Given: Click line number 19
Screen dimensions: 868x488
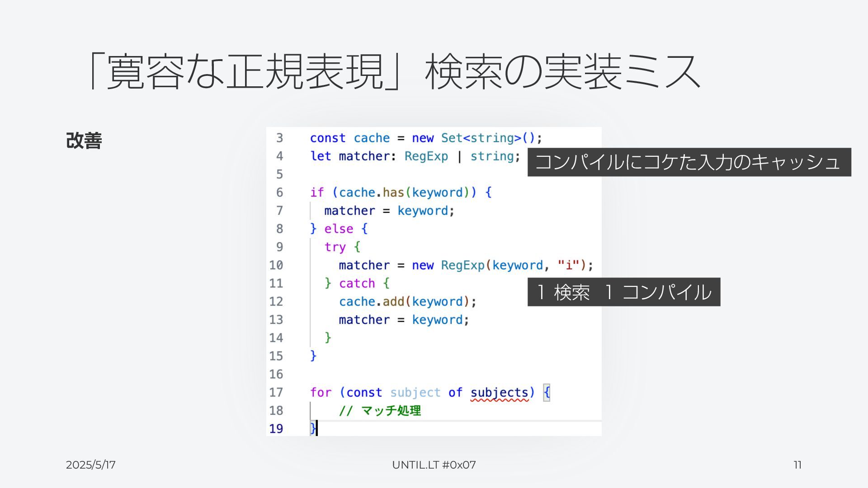Looking at the screenshot, I should tap(276, 429).
